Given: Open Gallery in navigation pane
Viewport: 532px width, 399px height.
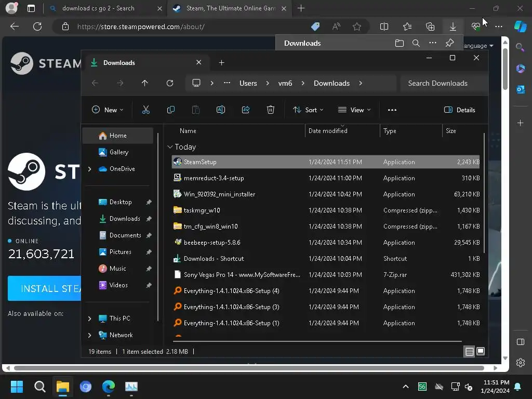Looking at the screenshot, I should pyautogui.click(x=119, y=152).
